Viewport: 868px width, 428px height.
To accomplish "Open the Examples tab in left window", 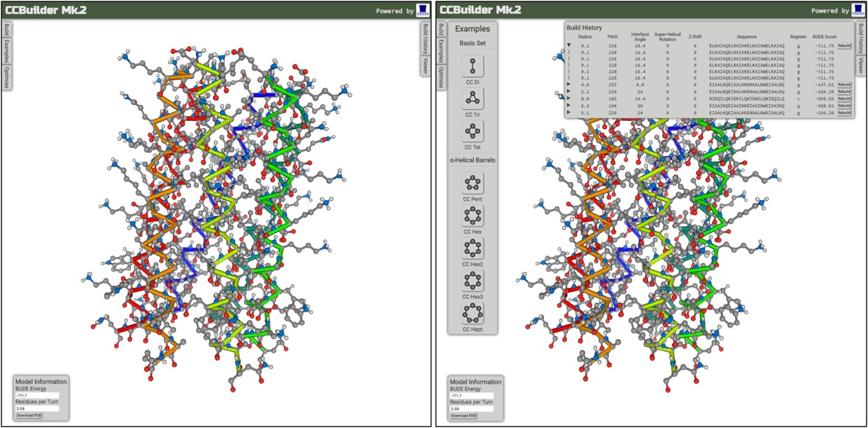I will click(7, 50).
